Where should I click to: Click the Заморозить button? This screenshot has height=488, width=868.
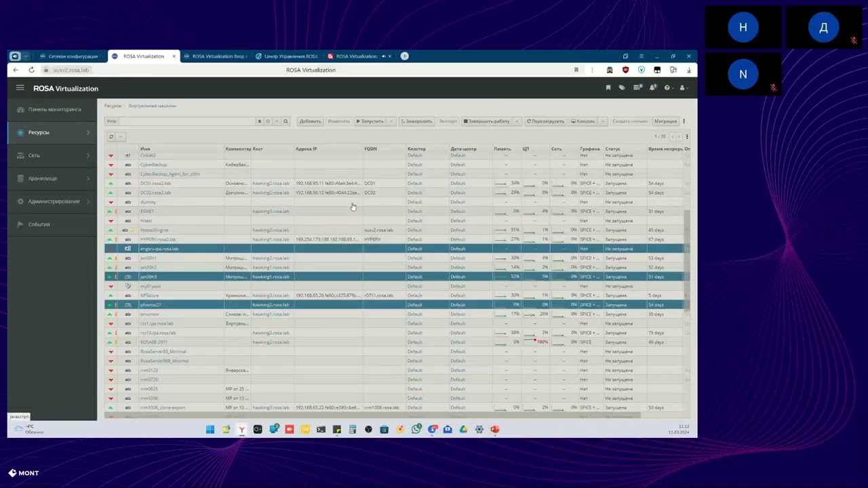pyautogui.click(x=416, y=121)
